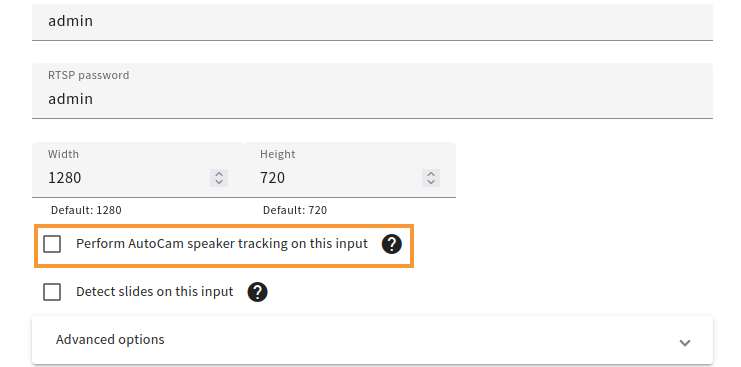741x367 pixels.
Task: Click the Width field label
Action: coord(63,154)
